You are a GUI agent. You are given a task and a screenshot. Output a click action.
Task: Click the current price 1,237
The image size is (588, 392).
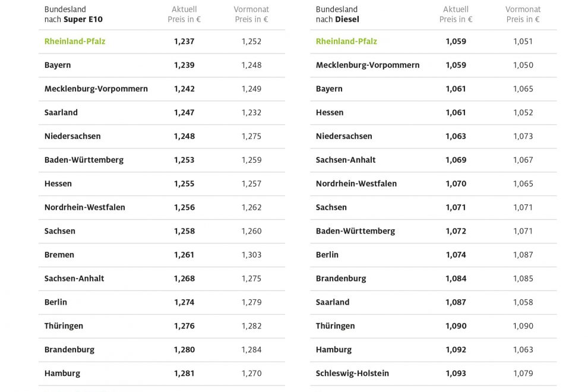[184, 42]
